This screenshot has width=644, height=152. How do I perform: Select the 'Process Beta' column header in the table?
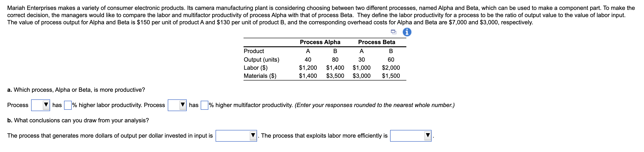coord(377,42)
